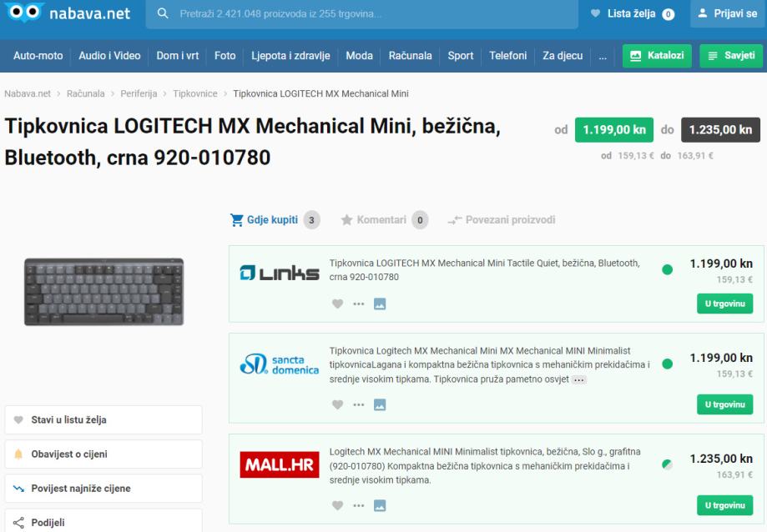Screen dimensions: 767x532
Task: Open the Audio i Video category
Action: coord(109,56)
